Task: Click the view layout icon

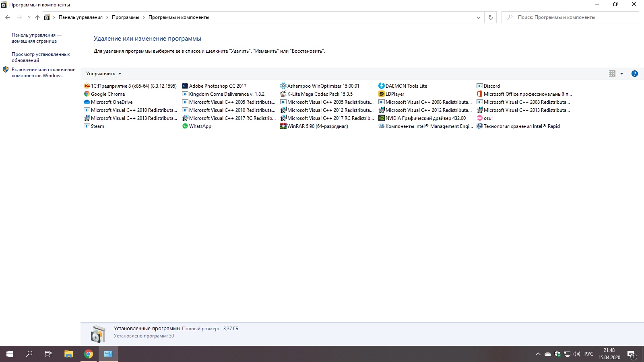Action: coord(612,74)
